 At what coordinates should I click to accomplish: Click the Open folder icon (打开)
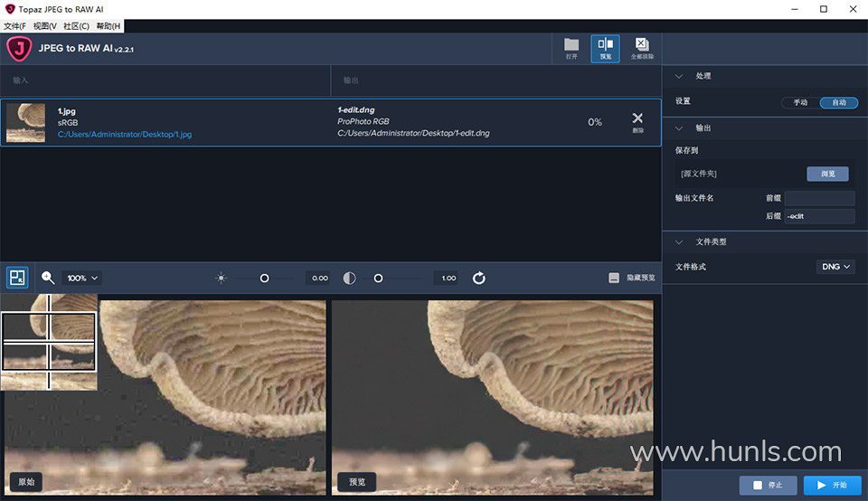(x=571, y=48)
